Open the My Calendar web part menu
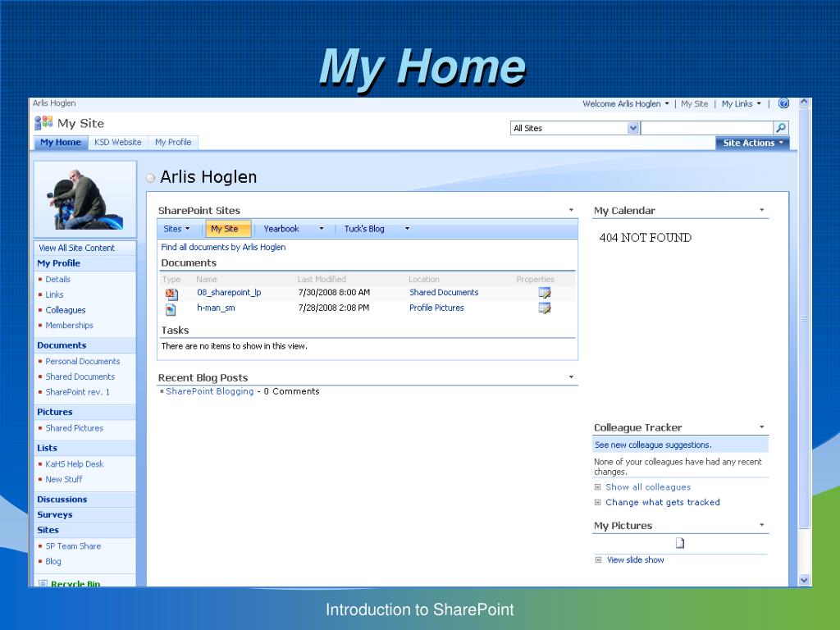 coord(762,210)
